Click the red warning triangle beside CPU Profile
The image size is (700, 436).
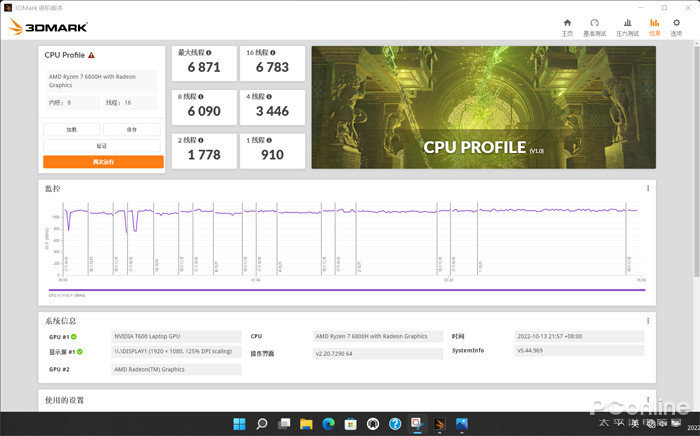[x=91, y=55]
